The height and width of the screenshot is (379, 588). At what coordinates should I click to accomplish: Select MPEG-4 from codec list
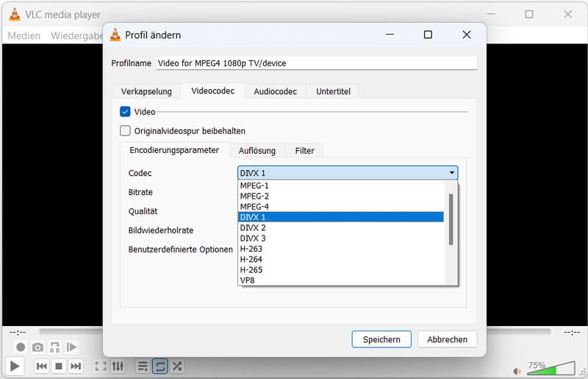[341, 207]
